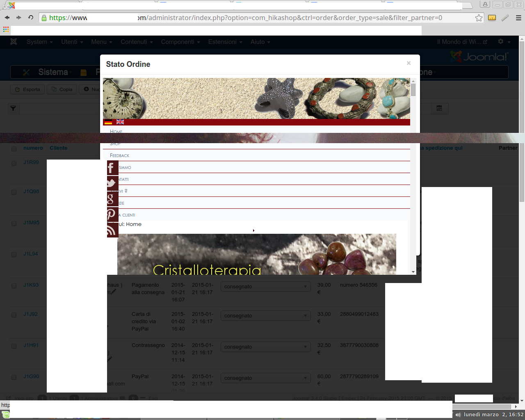Click the edit pencil in the J1K93 row
Screen dimensions: 525x420
tap(113, 292)
